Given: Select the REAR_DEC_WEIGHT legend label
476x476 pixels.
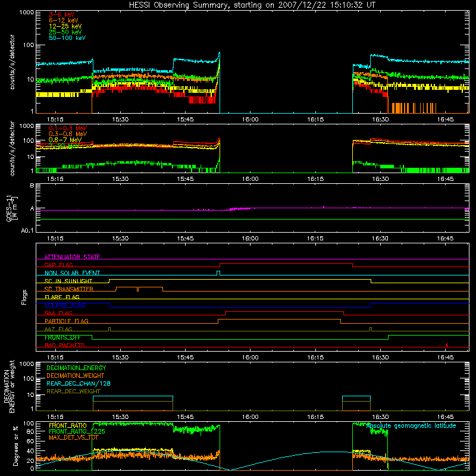Looking at the screenshot, I should [73, 392].
